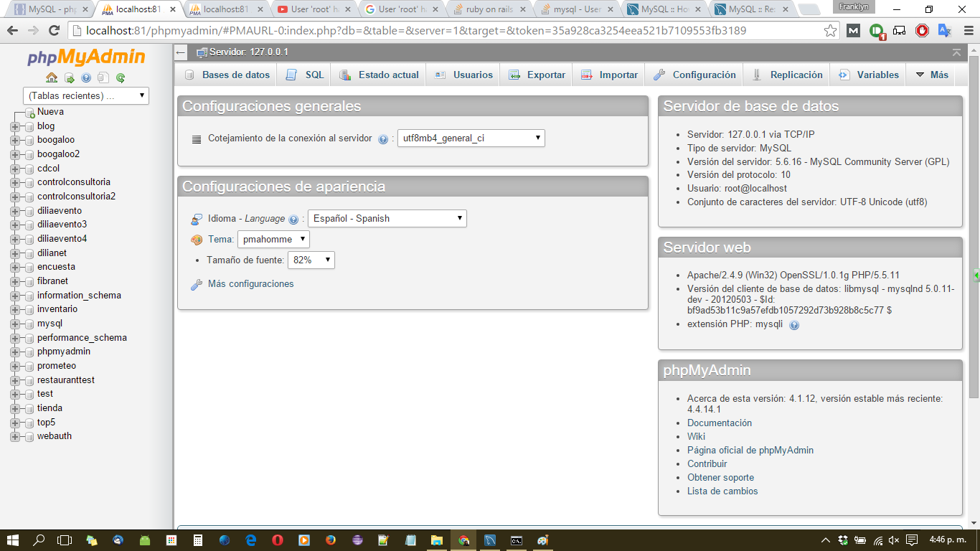Click the database icon next to blog
Screen dimensions: 980x551
[29, 127]
